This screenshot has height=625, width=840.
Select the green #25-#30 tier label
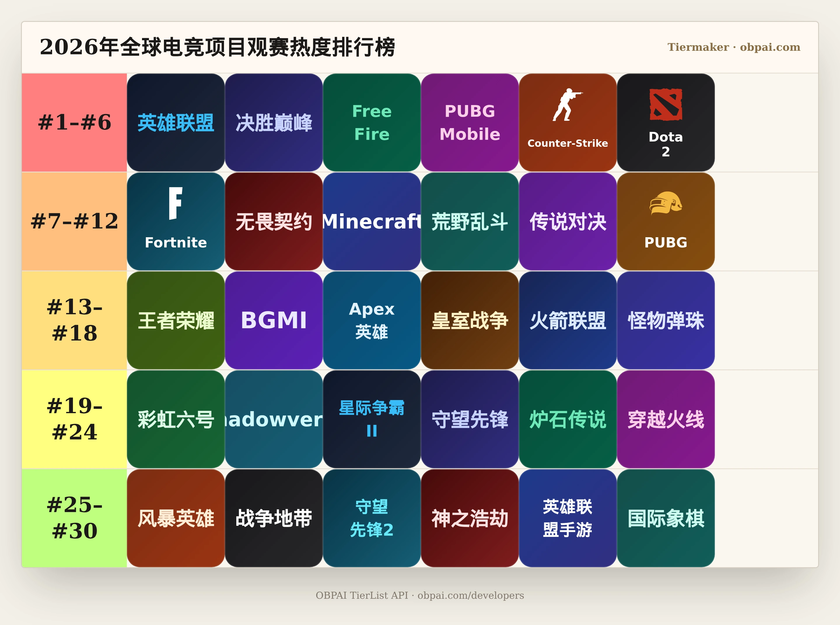point(74,518)
